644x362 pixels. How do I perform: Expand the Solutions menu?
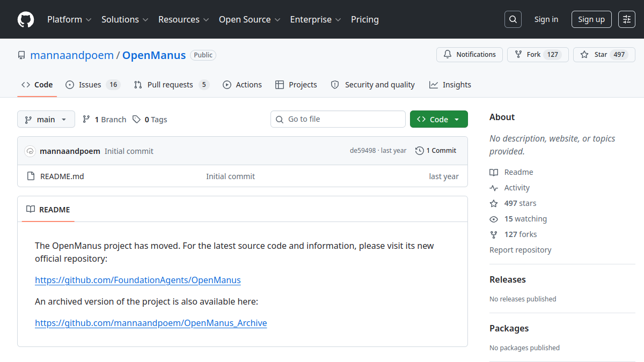(x=125, y=19)
